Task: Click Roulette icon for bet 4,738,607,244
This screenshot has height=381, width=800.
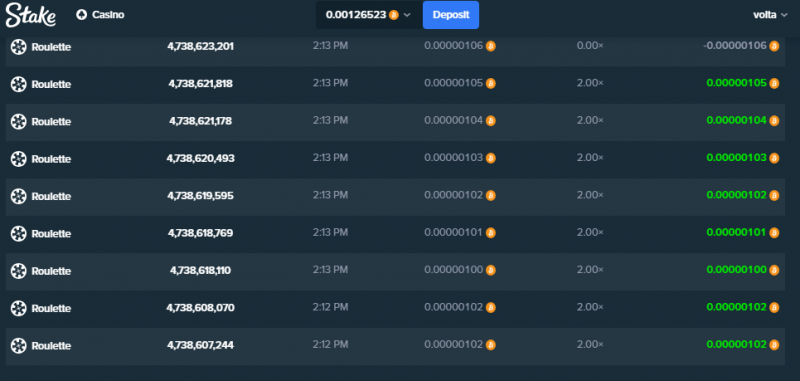Action: (x=18, y=345)
